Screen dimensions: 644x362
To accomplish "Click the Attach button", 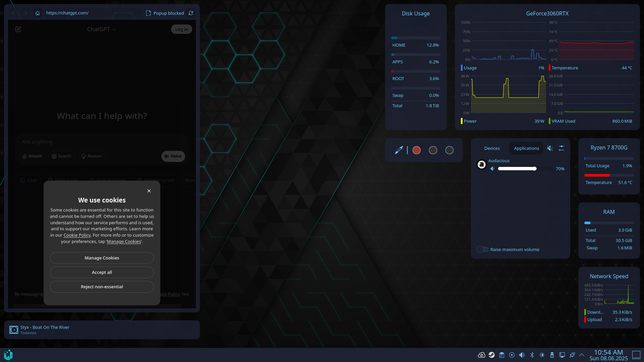I will pos(32,156).
